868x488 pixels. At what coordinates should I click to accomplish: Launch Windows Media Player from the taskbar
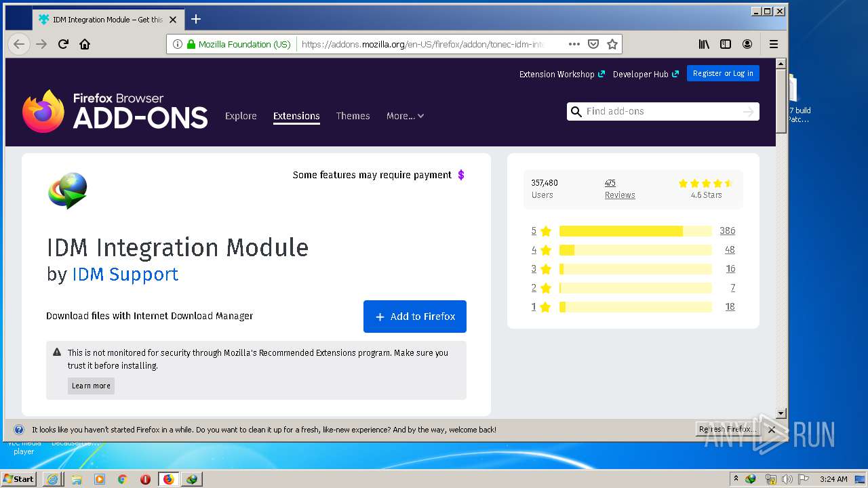pos(100,479)
